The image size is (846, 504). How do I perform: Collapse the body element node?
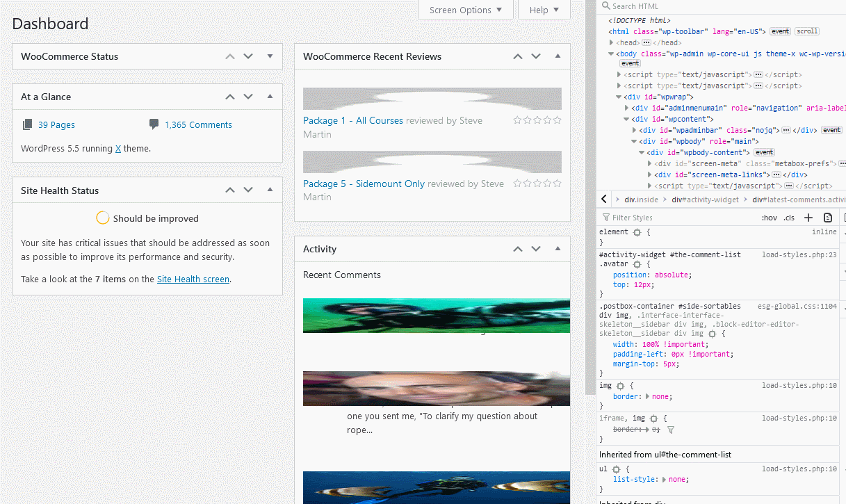(612, 54)
